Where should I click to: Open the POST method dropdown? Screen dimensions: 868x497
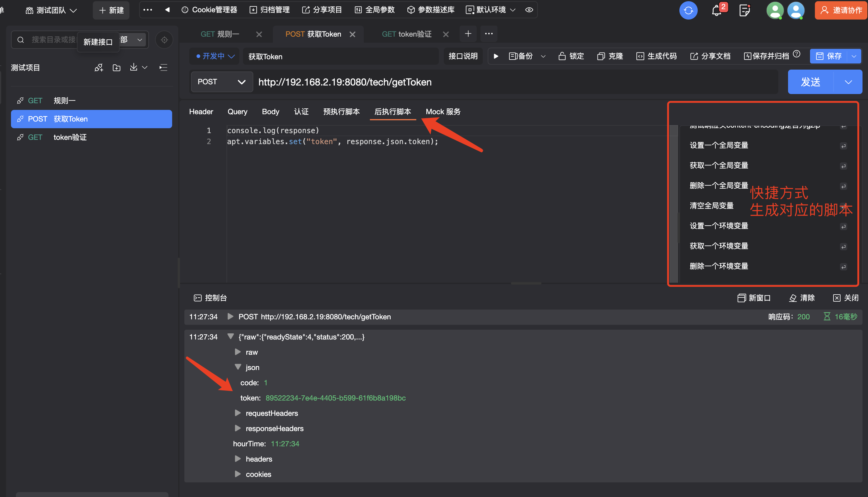[222, 82]
